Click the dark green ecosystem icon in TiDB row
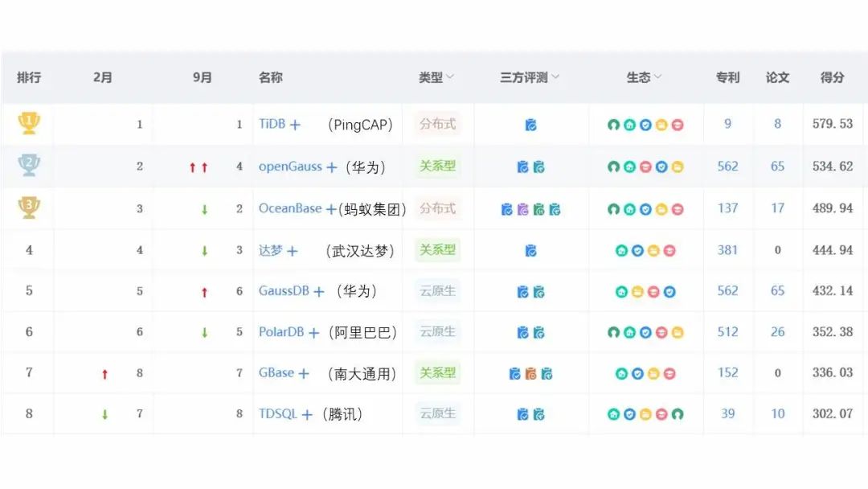Image resolution: width=868 pixels, height=489 pixels. tap(613, 125)
